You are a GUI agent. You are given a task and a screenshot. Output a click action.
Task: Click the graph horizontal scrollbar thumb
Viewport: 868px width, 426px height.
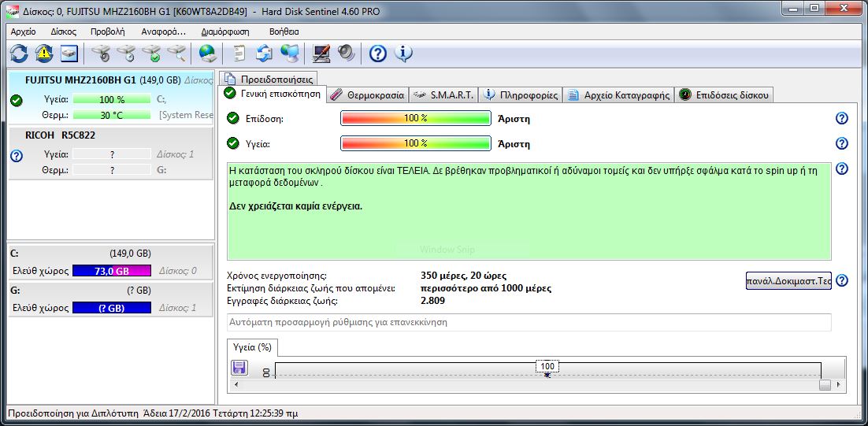(x=825, y=385)
